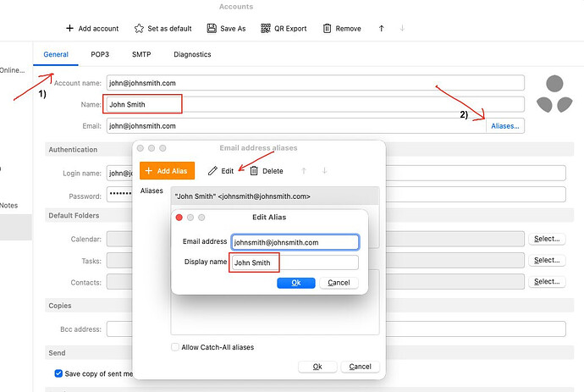Click Delete trash icon in aliases dialog
Screen dimensions: 584x392
[x=254, y=171]
